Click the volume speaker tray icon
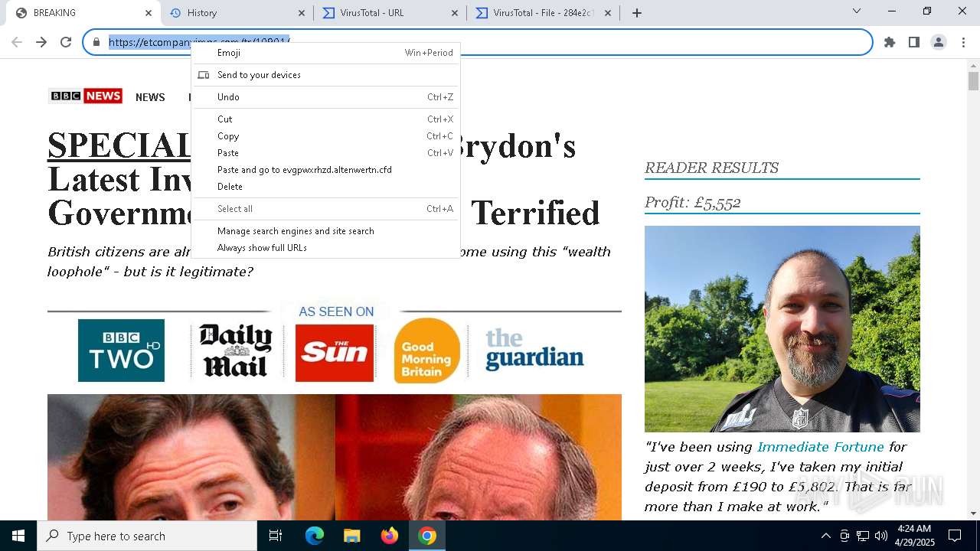This screenshot has width=980, height=551. (881, 536)
